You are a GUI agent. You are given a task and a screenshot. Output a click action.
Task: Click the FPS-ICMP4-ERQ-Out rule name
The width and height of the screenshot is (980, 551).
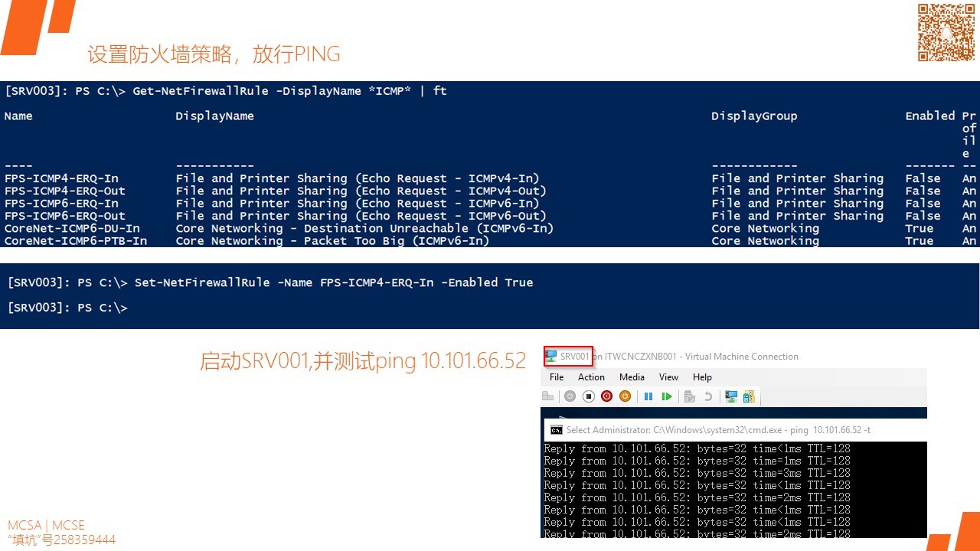coord(65,191)
